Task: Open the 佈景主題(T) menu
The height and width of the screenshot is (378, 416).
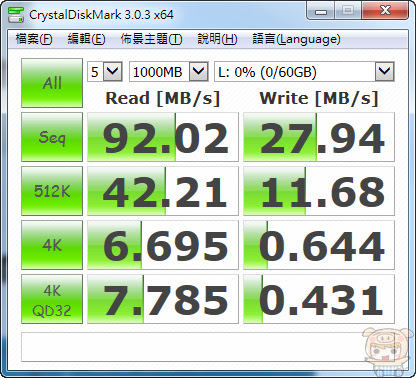Action: pyautogui.click(x=151, y=39)
